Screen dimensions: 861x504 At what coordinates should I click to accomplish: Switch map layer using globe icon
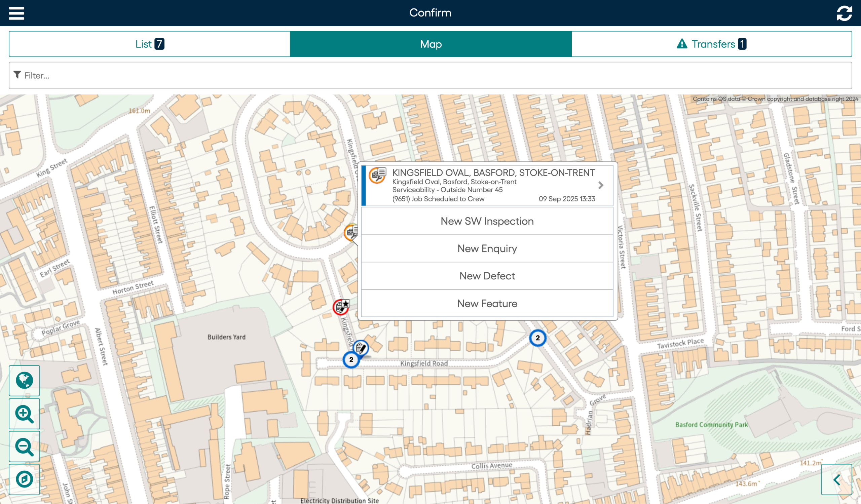tap(24, 380)
